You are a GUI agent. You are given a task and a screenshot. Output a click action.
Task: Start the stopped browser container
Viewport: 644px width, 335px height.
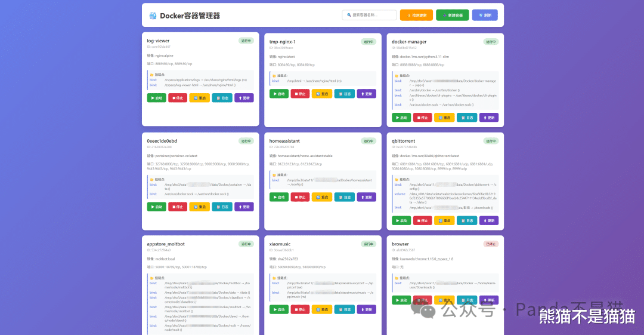pyautogui.click(x=401, y=300)
